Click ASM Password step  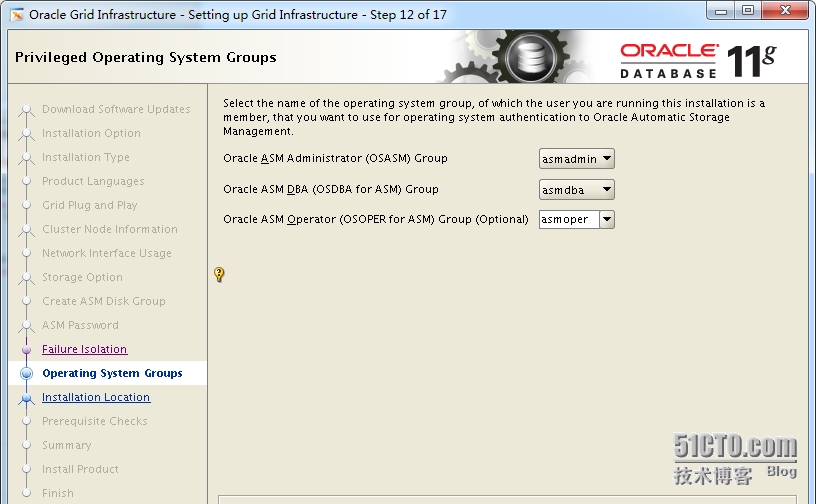(x=80, y=325)
